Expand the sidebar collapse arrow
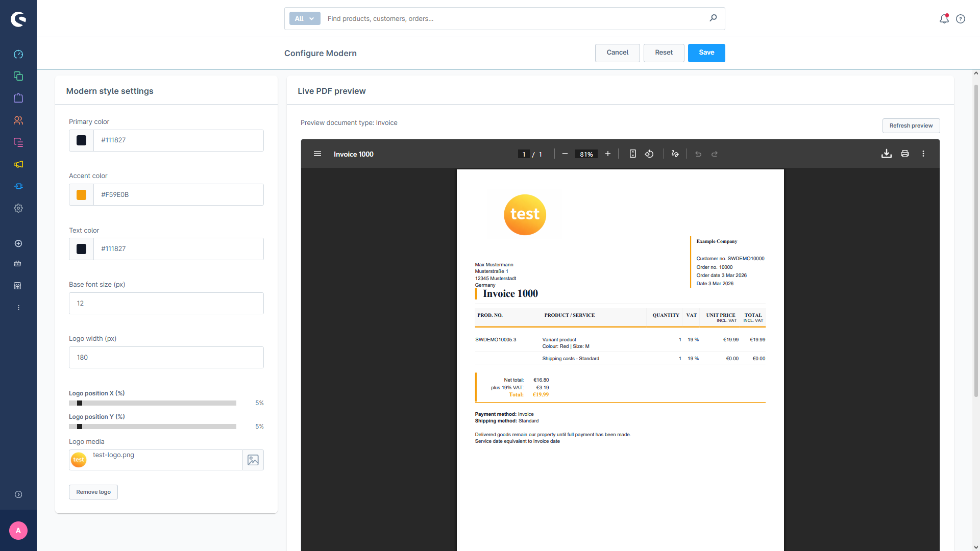Screen dimensions: 980x551 (18, 494)
